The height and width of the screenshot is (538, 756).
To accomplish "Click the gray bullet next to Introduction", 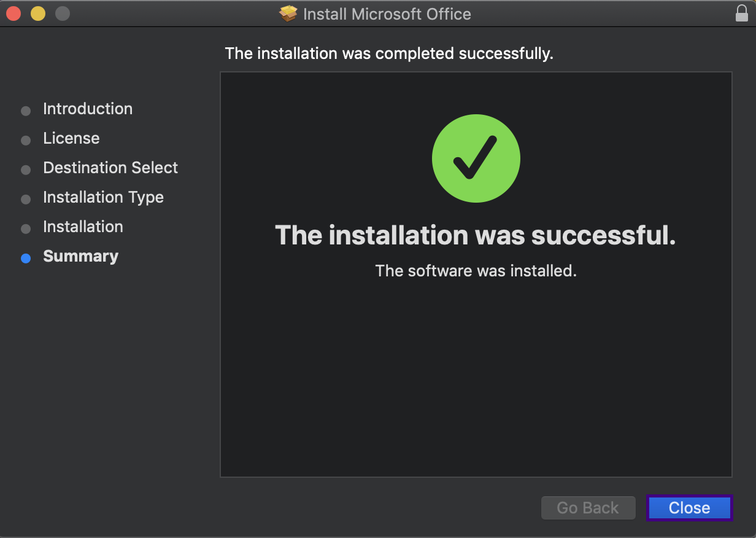I will point(26,111).
